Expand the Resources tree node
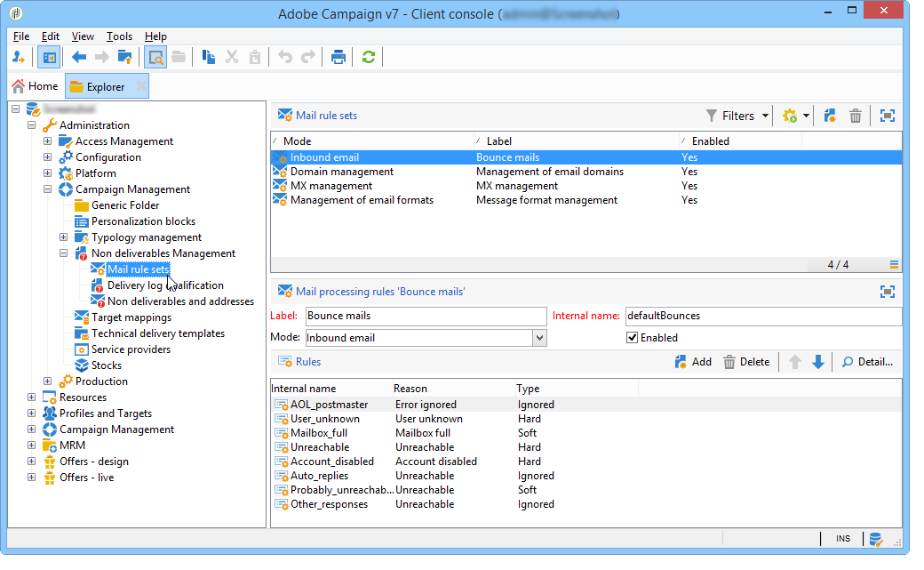The height and width of the screenshot is (570, 924). [x=32, y=397]
